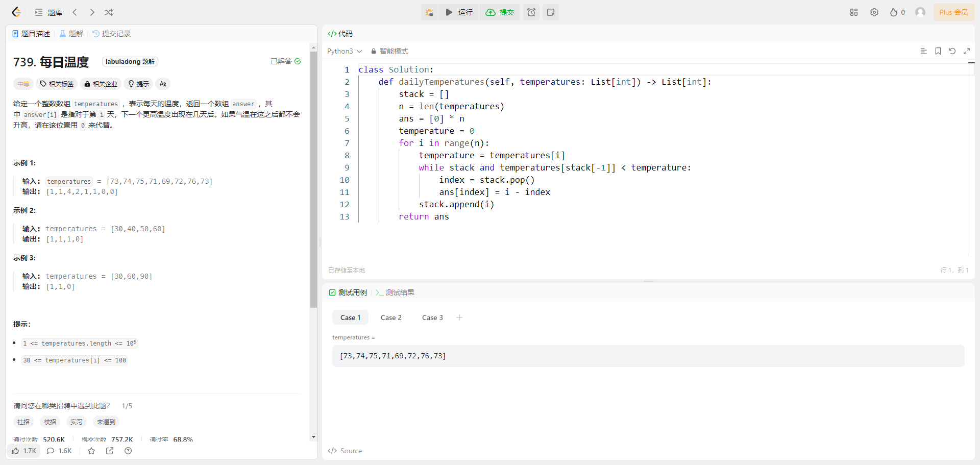
Task: Select the 社招 recruitment option
Action: point(23,422)
